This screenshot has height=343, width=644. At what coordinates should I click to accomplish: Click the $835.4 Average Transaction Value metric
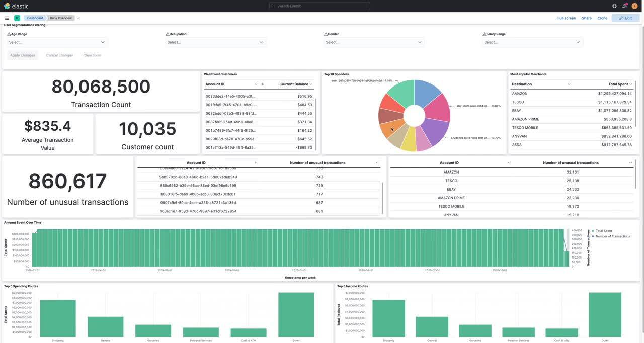click(x=48, y=126)
